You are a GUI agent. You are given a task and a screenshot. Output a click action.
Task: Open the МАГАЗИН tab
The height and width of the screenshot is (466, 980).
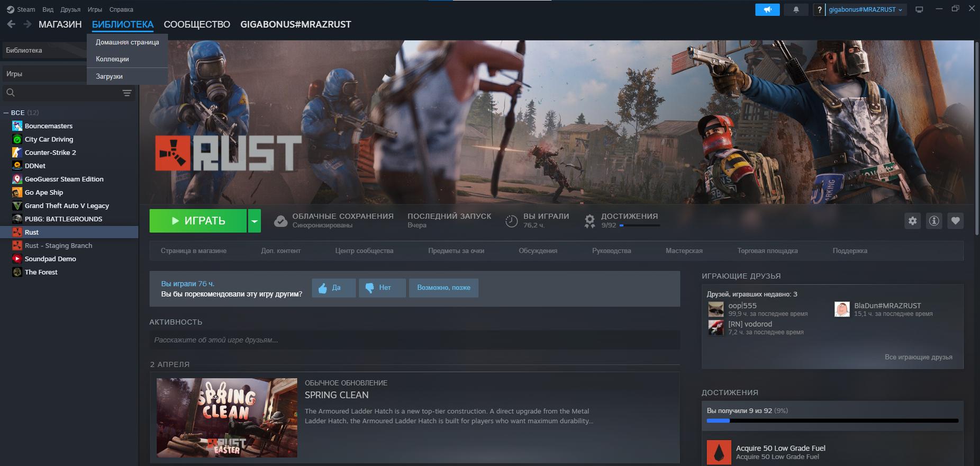[x=60, y=24]
